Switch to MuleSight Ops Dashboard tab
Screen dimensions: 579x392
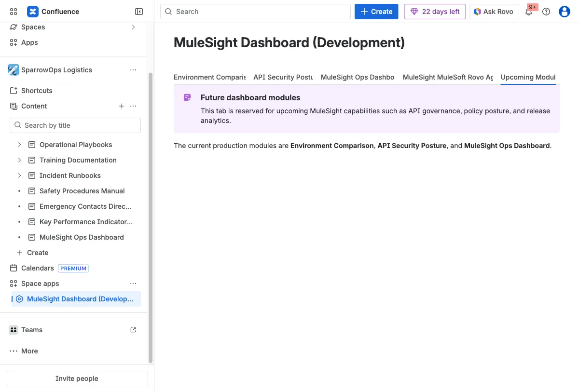pyautogui.click(x=358, y=77)
